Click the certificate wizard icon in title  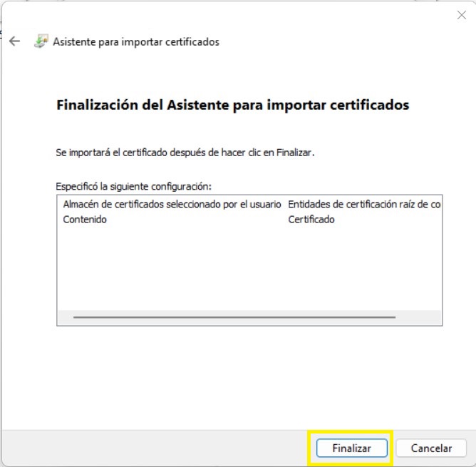click(41, 41)
